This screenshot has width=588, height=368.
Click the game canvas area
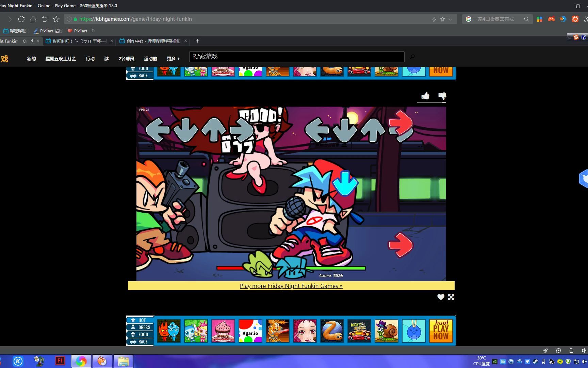(291, 194)
